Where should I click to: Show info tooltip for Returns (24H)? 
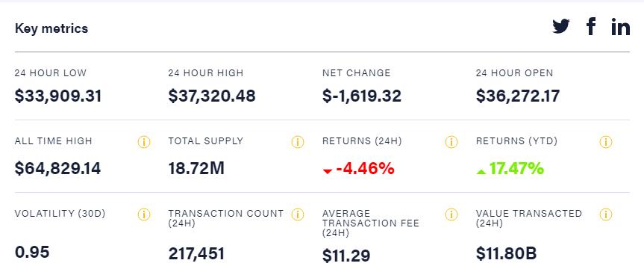(x=451, y=142)
